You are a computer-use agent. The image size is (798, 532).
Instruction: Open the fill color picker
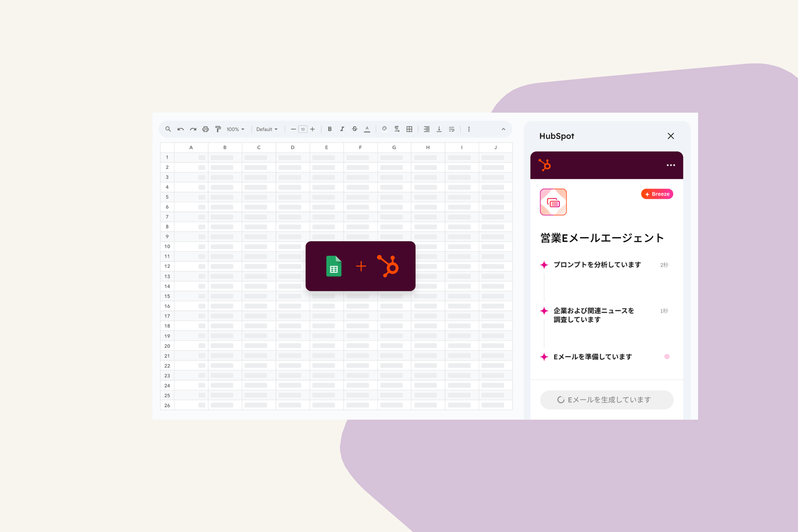coord(384,129)
